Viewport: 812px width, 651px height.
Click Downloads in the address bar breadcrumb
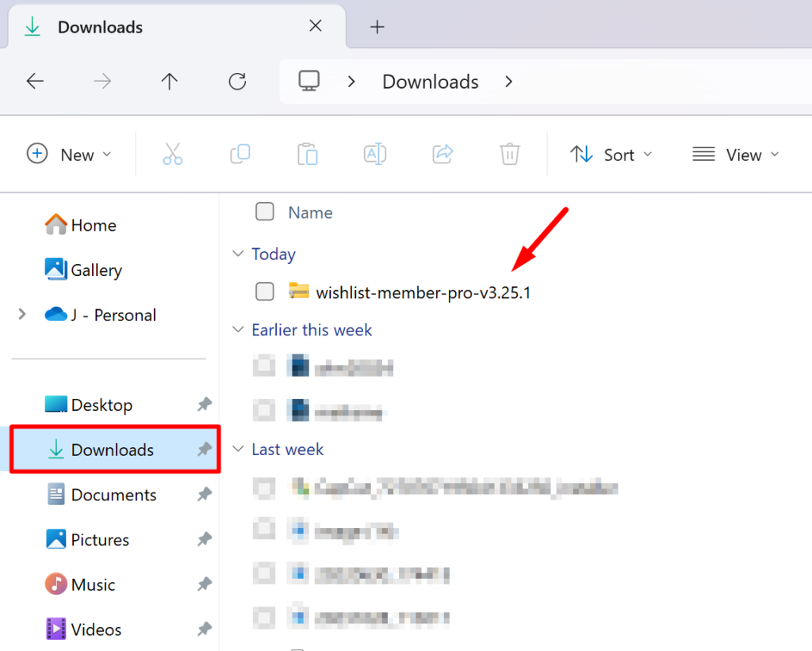pos(431,82)
